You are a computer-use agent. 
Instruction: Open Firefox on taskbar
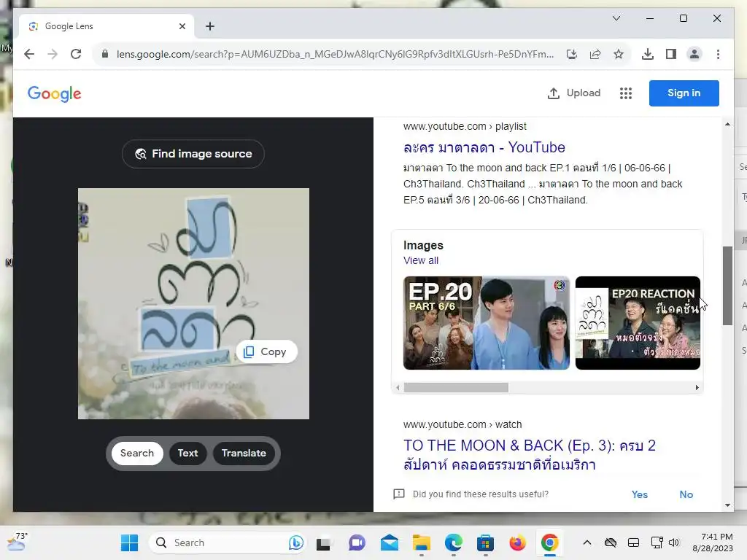pyautogui.click(x=517, y=542)
